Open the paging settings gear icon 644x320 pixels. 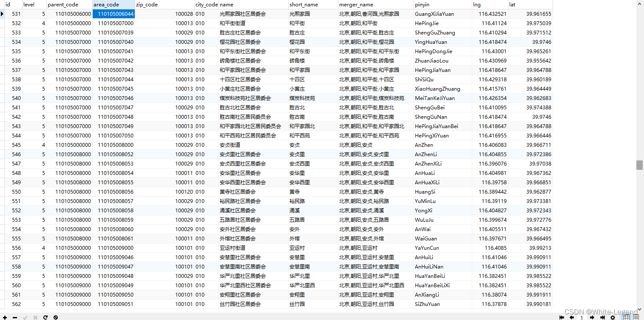[x=613, y=317]
